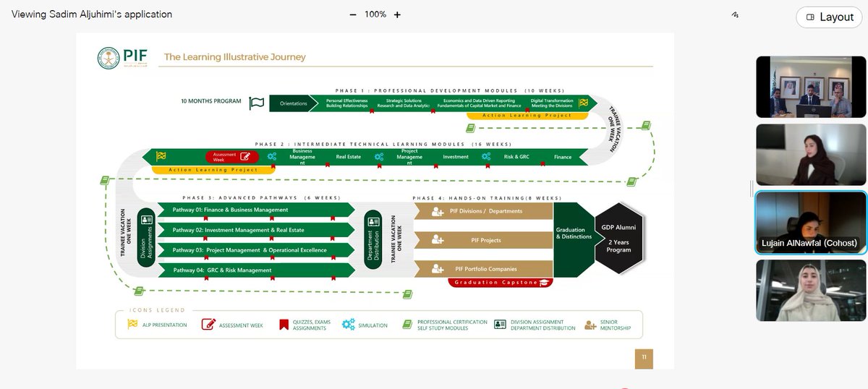This screenshot has height=389, width=868.
Task: Click the Investment module label
Action: click(456, 156)
